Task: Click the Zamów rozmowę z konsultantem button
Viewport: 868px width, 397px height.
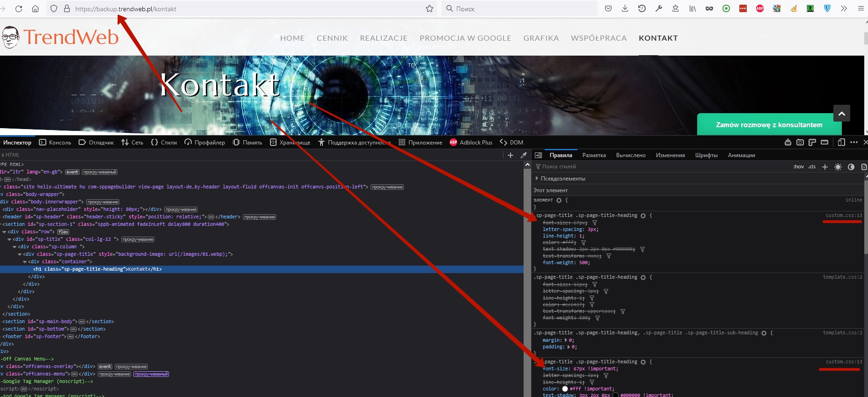Action: click(x=769, y=125)
